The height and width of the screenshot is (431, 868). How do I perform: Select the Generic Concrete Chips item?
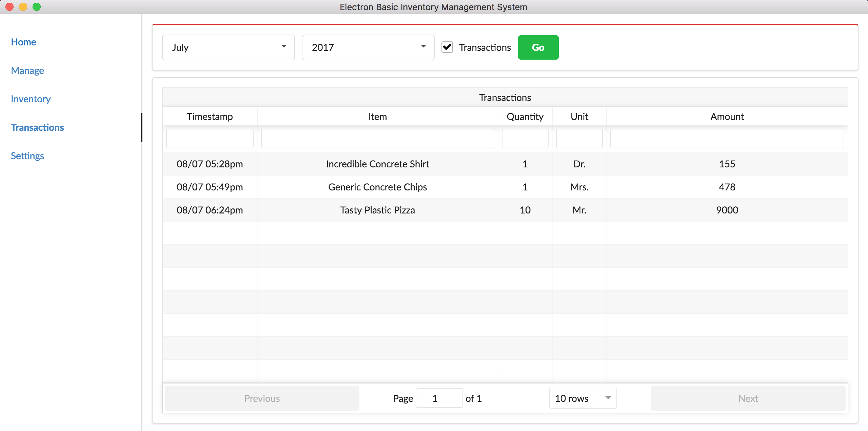pos(378,187)
